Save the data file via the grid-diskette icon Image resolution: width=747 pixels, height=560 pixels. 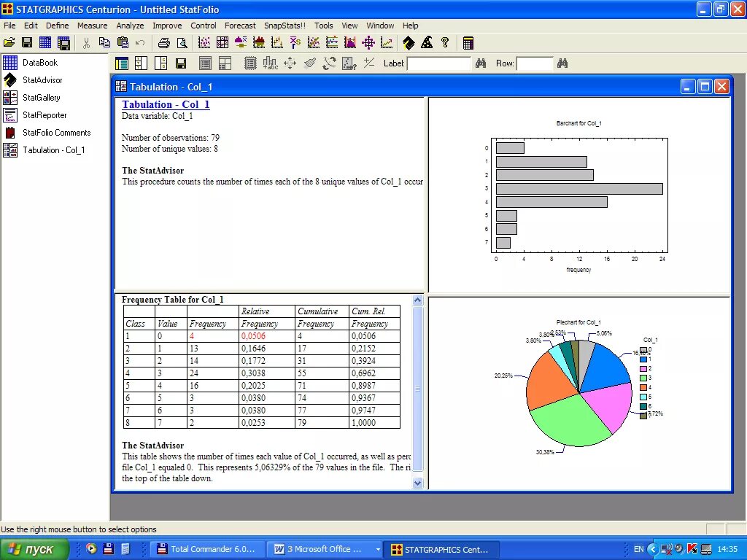63,43
